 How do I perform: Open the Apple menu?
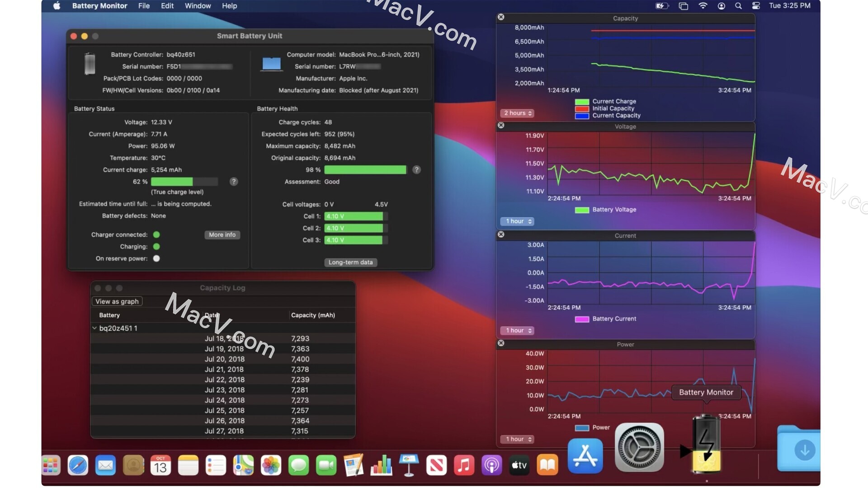[x=57, y=6]
